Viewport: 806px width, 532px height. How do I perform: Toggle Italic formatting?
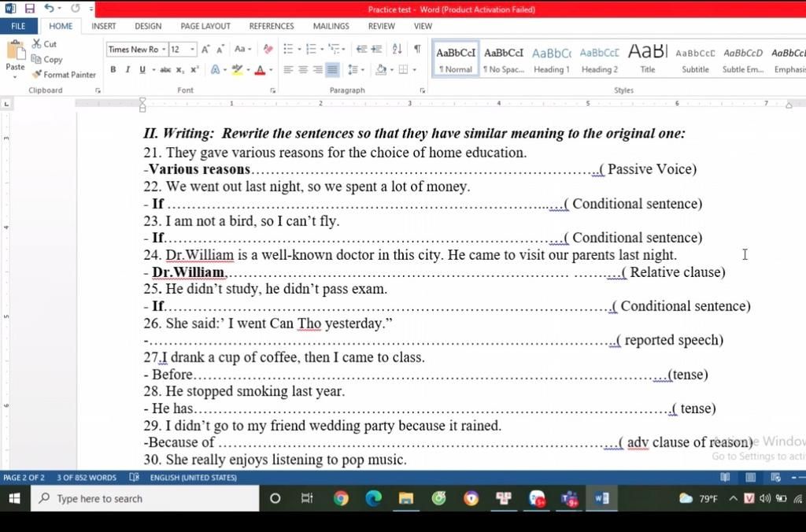(128, 70)
